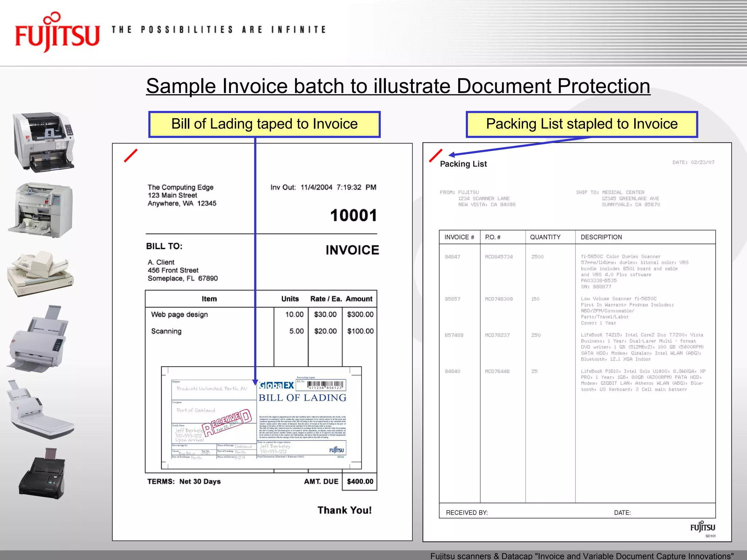Click the slide title Sample Invoice batch
747x560 pixels.
point(398,86)
